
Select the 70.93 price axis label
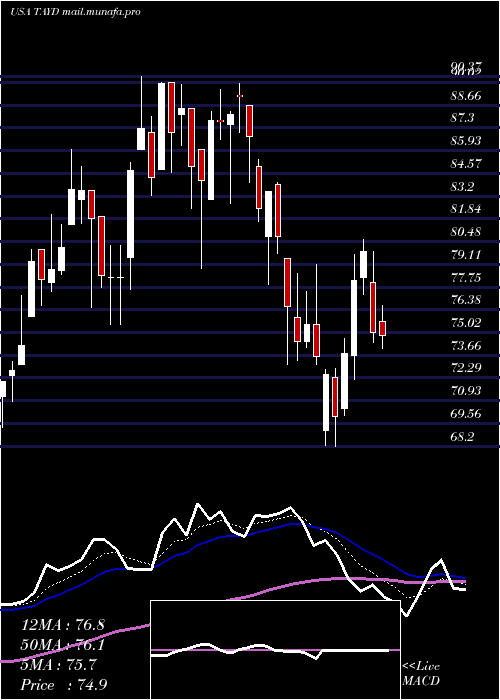[466, 391]
